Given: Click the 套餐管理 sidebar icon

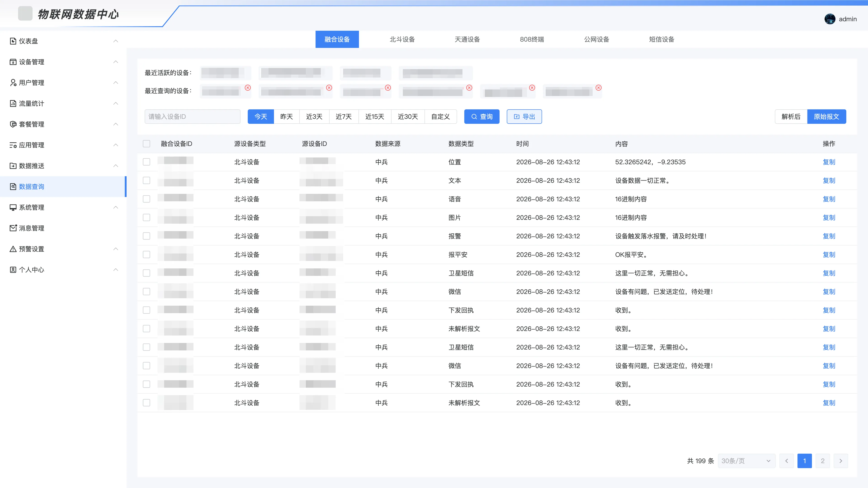Looking at the screenshot, I should click(13, 124).
